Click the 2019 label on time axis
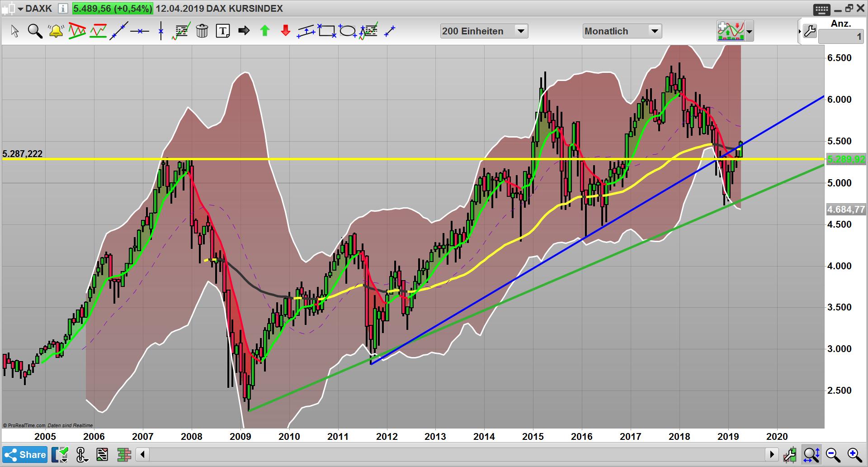 [x=728, y=437]
